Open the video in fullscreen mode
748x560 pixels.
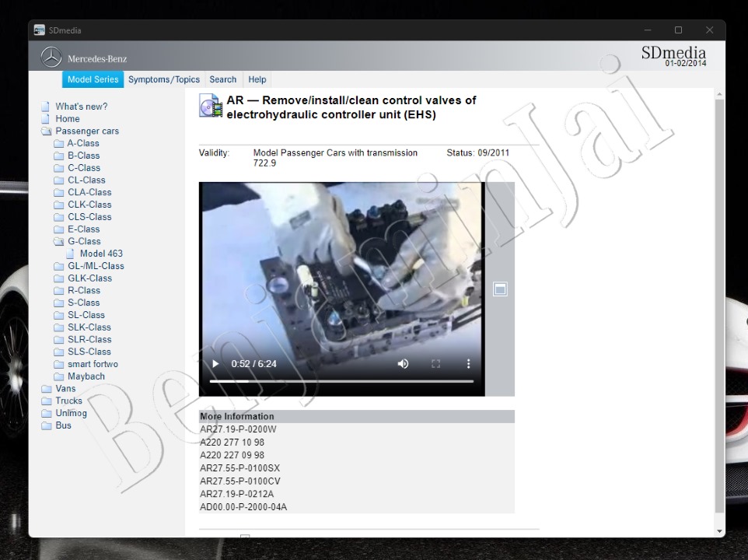[435, 364]
